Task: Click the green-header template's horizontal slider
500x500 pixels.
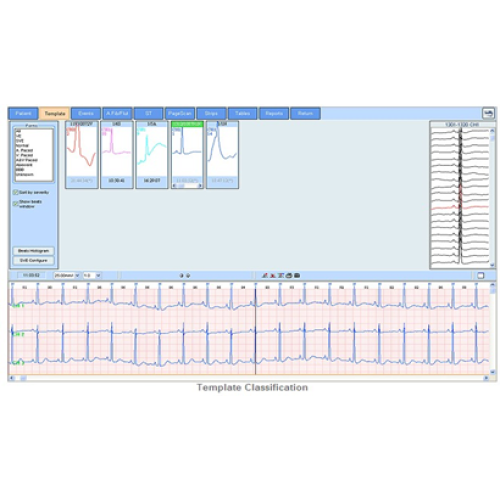Action: pos(187,186)
